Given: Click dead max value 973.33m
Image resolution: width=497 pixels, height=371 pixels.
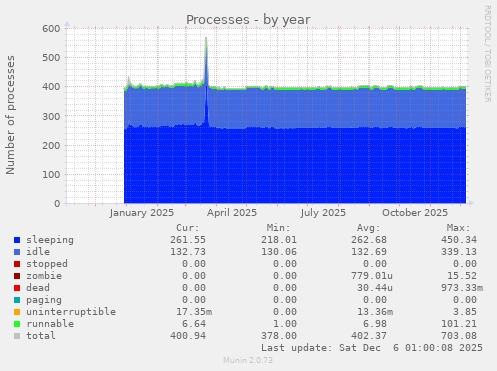Looking at the screenshot, I should 462,288.
